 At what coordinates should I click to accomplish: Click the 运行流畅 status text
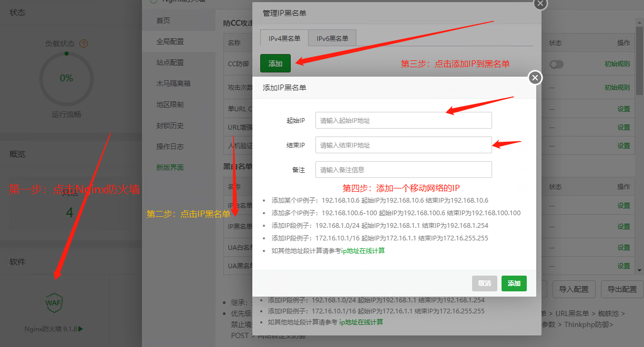point(66,114)
